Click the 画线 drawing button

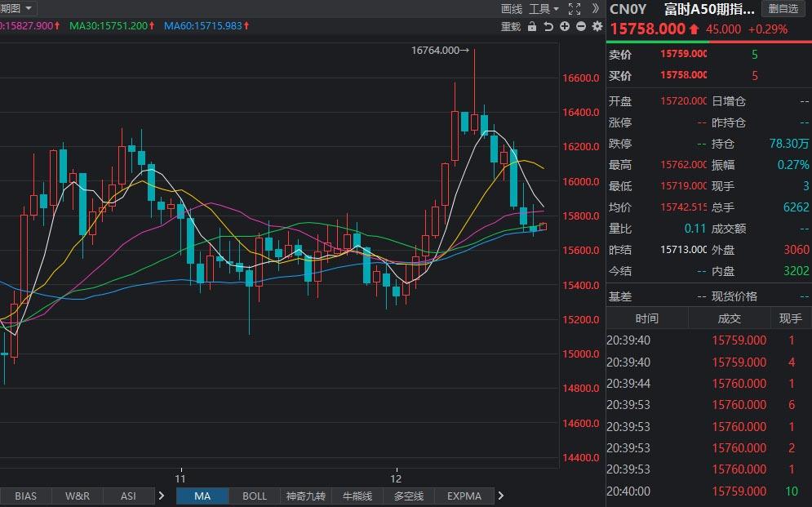[511, 9]
